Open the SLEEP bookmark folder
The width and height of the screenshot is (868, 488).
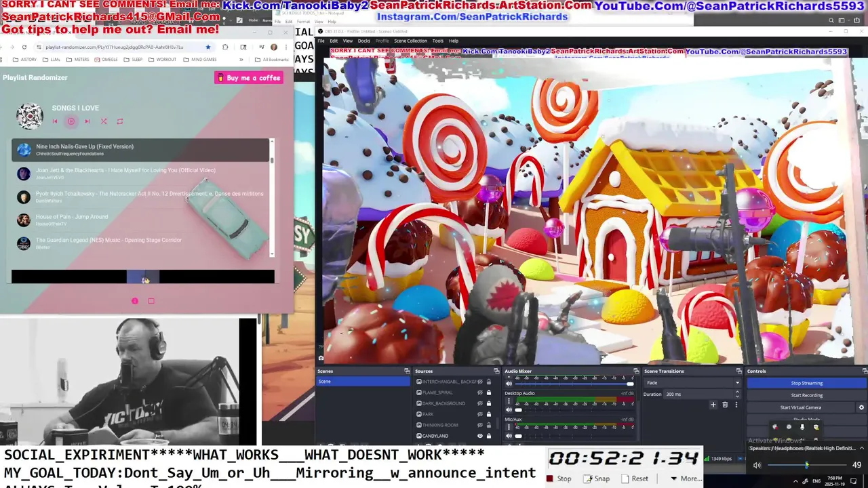point(134,60)
